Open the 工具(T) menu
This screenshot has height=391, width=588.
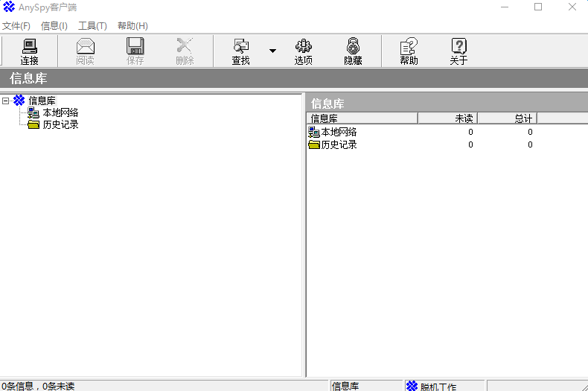92,26
